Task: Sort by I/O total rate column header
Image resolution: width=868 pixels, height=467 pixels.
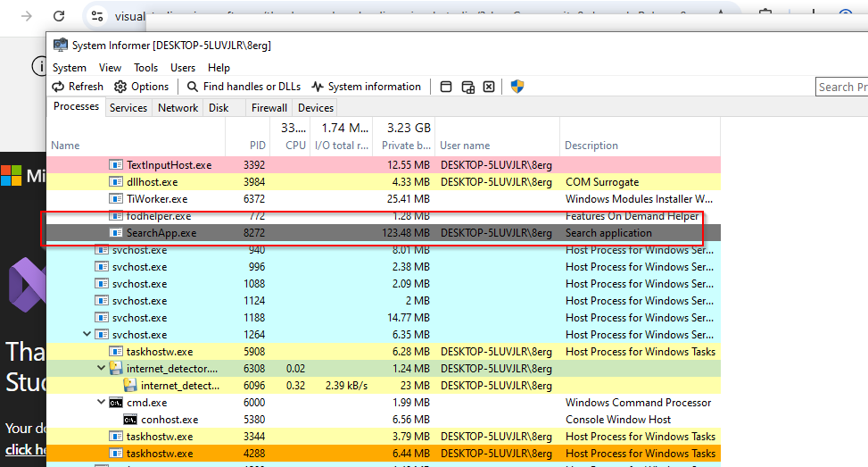Action: 342,137
